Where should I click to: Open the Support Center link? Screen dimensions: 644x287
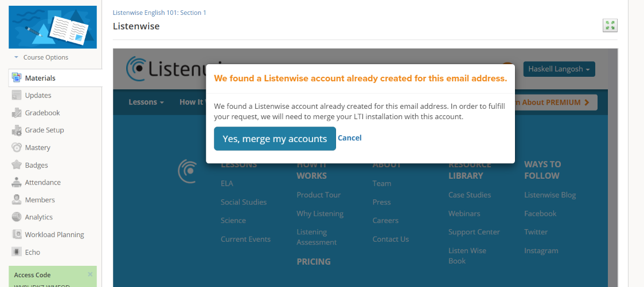click(x=474, y=232)
